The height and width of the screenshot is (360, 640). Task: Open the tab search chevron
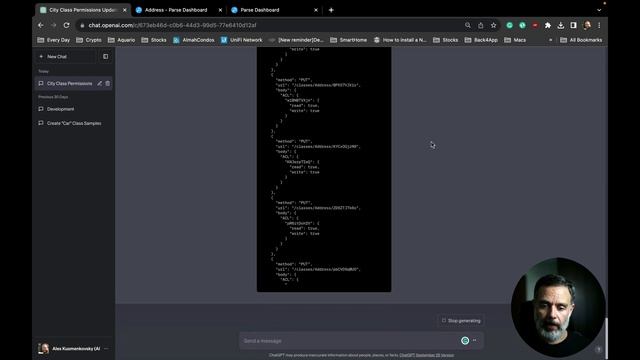pyautogui.click(x=599, y=10)
